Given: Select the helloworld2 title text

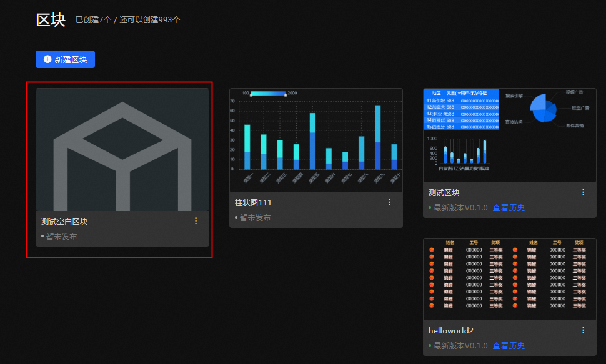Looking at the screenshot, I should click(x=451, y=331).
